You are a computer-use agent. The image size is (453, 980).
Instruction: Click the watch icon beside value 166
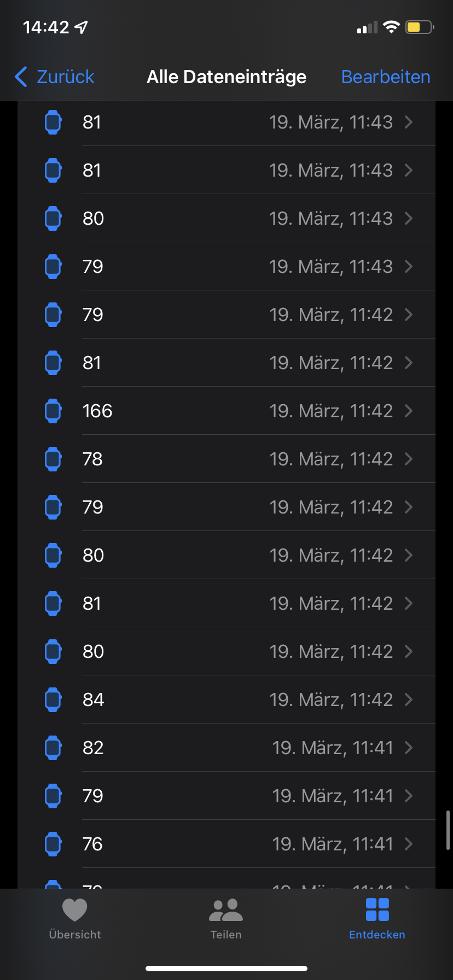[53, 411]
